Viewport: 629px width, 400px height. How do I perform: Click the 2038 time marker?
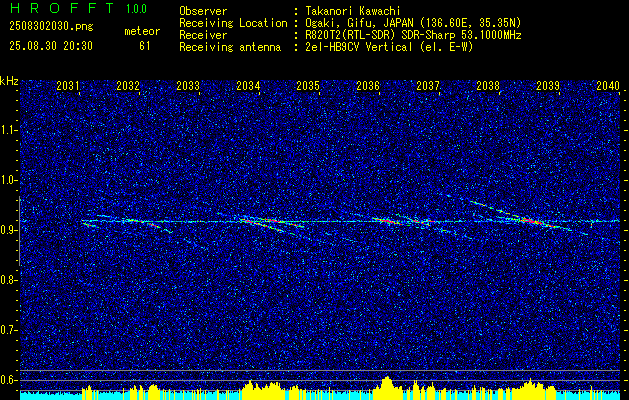488,85
